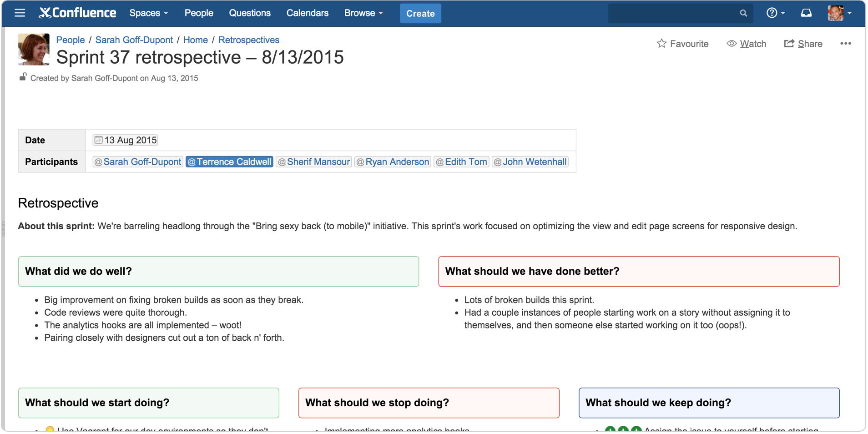Share this page via Share icon
The width and height of the screenshot is (868, 434).
point(803,44)
